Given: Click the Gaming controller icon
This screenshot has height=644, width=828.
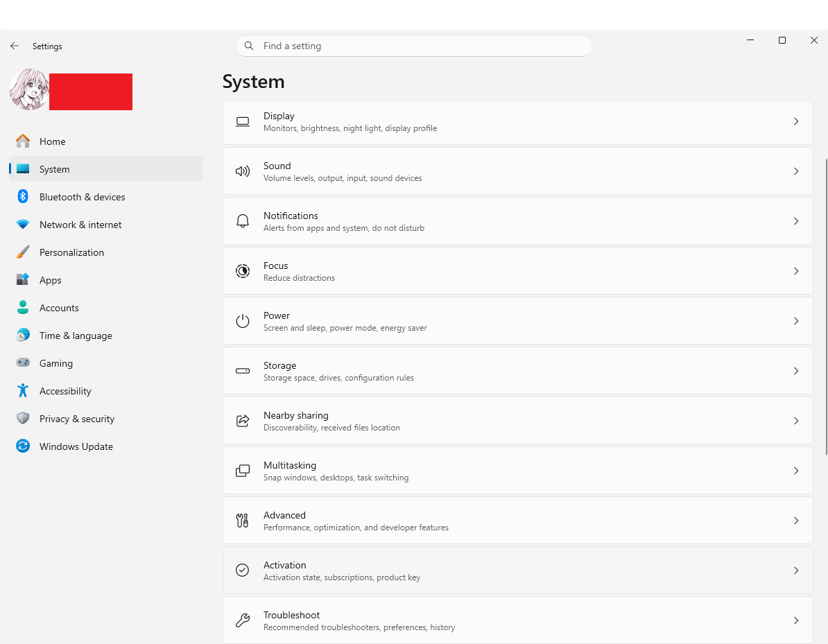Looking at the screenshot, I should [23, 363].
